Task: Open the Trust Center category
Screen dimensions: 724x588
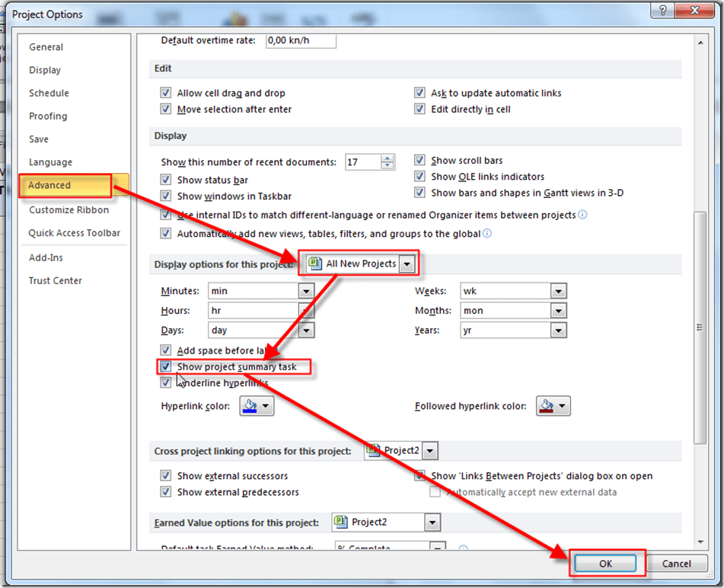Action: pos(56,280)
